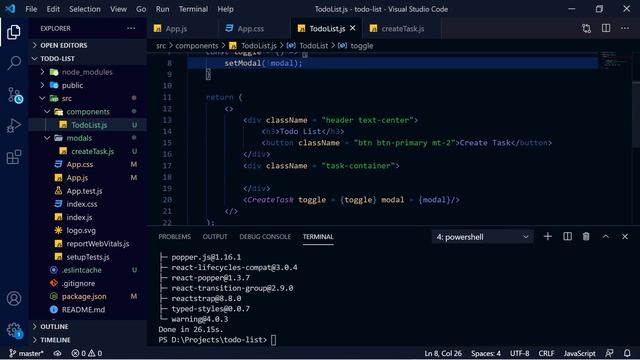
Task: Change language mode via JavaScript
Action: pyautogui.click(x=579, y=353)
